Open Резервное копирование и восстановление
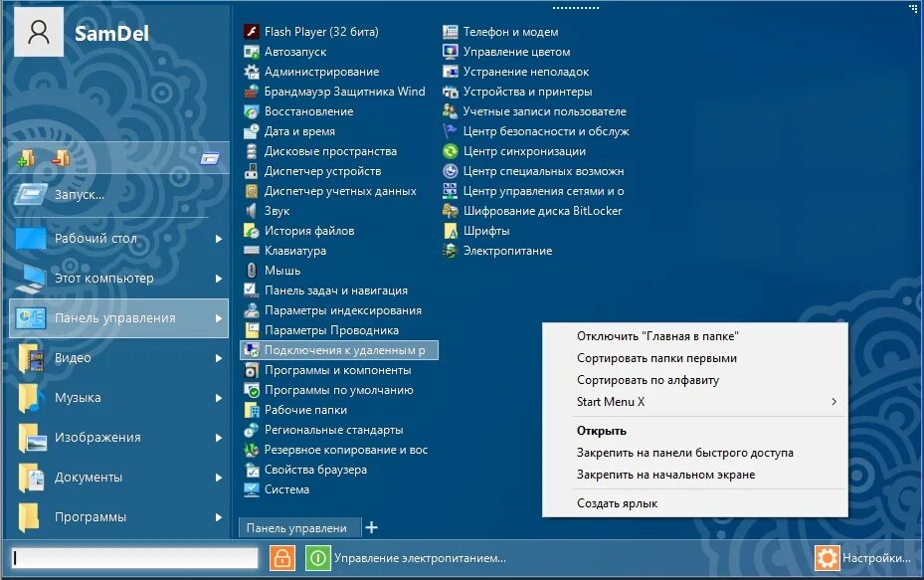Image resolution: width=924 pixels, height=580 pixels. tap(335, 450)
